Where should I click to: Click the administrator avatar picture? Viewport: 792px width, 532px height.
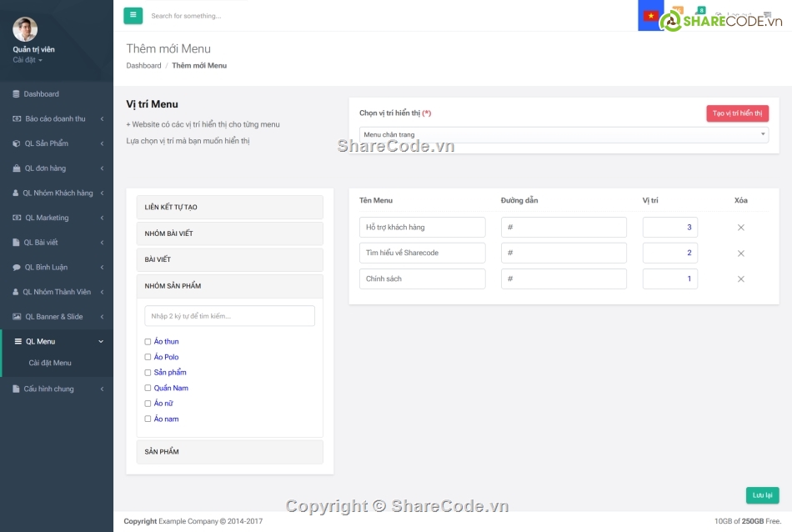[25, 29]
